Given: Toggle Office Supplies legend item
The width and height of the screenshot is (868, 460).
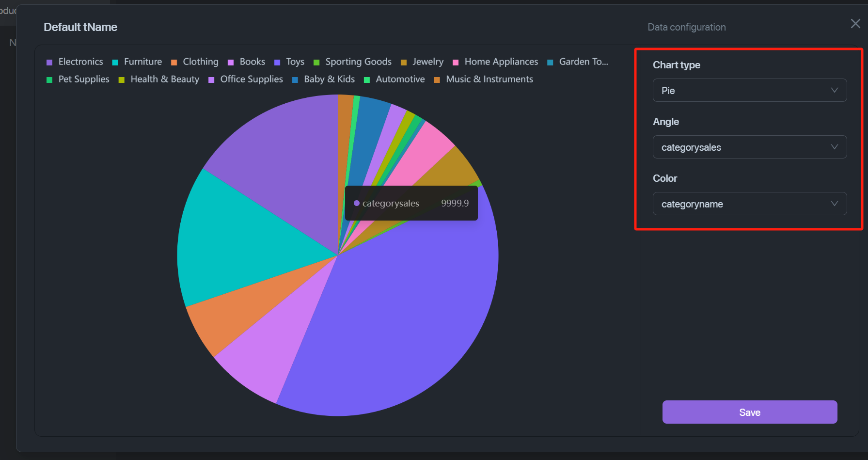Looking at the screenshot, I should [x=251, y=79].
